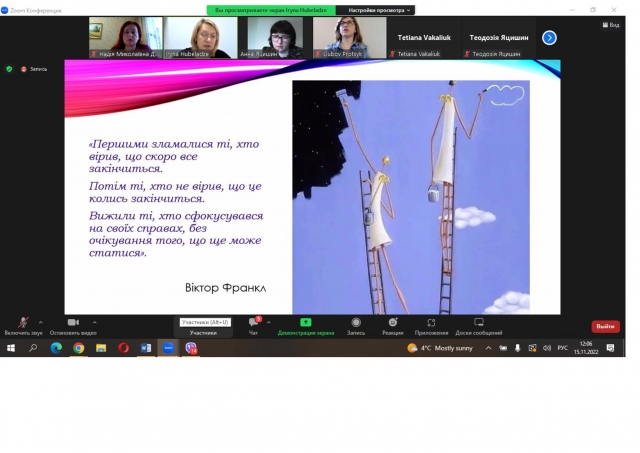Image resolution: width=640 pixels, height=453 pixels.
Task: Click Віктор Франкл text on slide
Action: coord(225,288)
